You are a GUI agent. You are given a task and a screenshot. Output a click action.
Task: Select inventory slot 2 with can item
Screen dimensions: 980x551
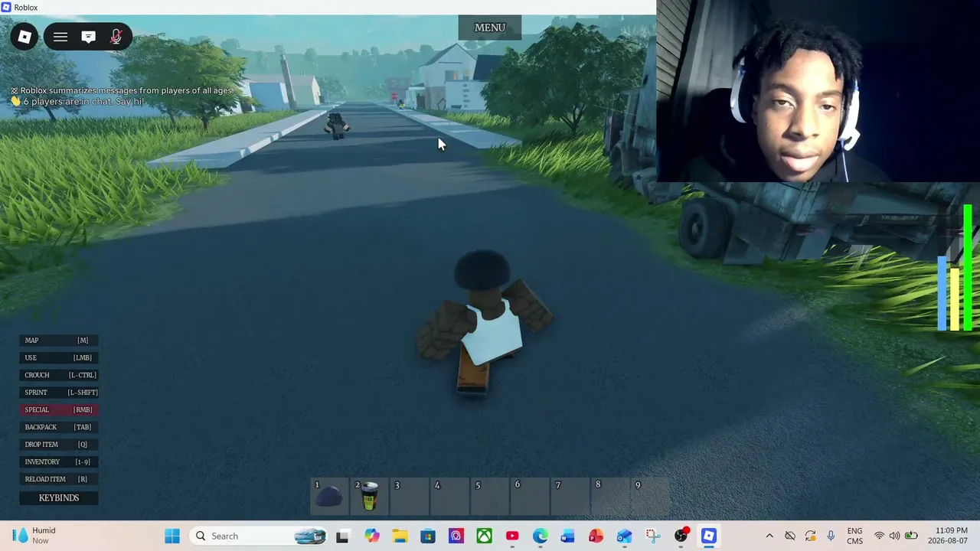pos(369,496)
